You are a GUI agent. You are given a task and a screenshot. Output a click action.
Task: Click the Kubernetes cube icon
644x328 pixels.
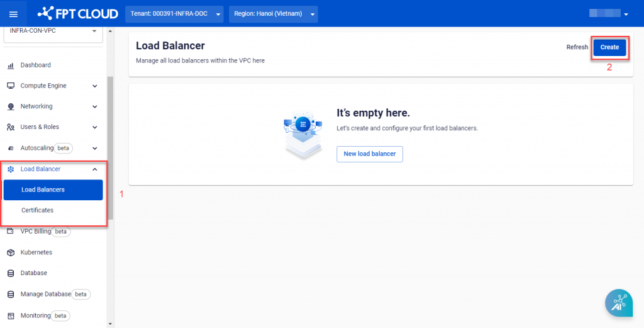pos(11,252)
